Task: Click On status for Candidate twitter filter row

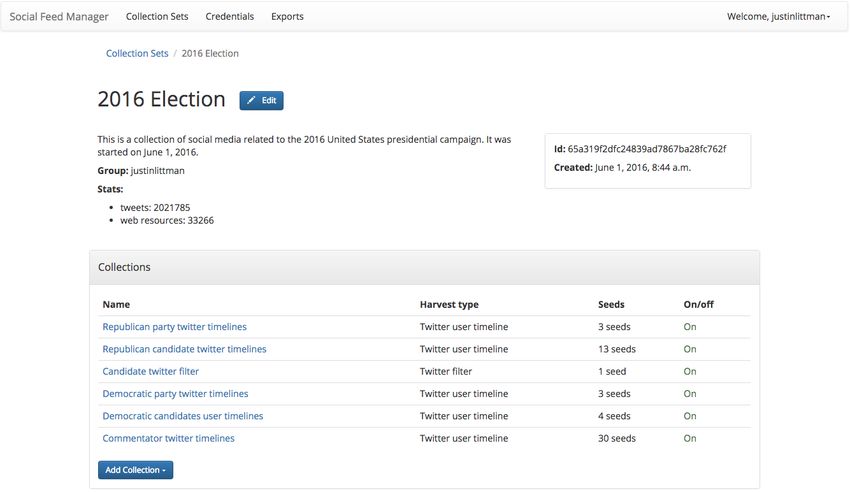Action: tap(690, 371)
